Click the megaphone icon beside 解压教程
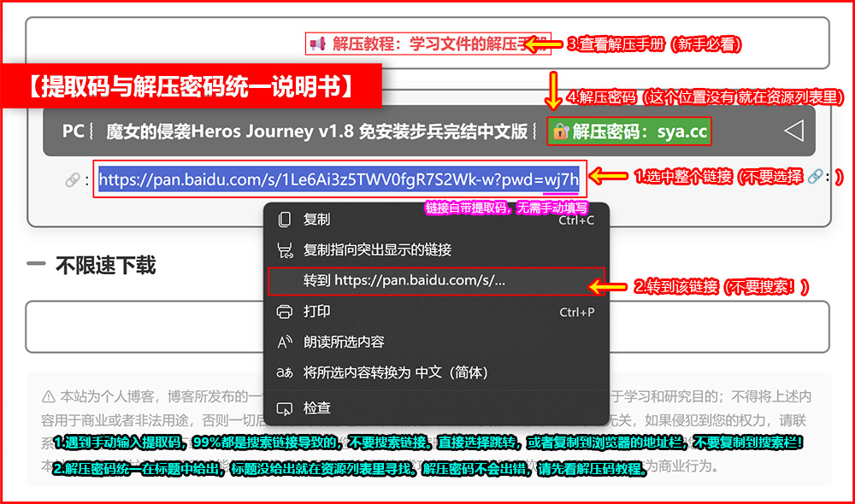855x504 pixels. pos(318,44)
